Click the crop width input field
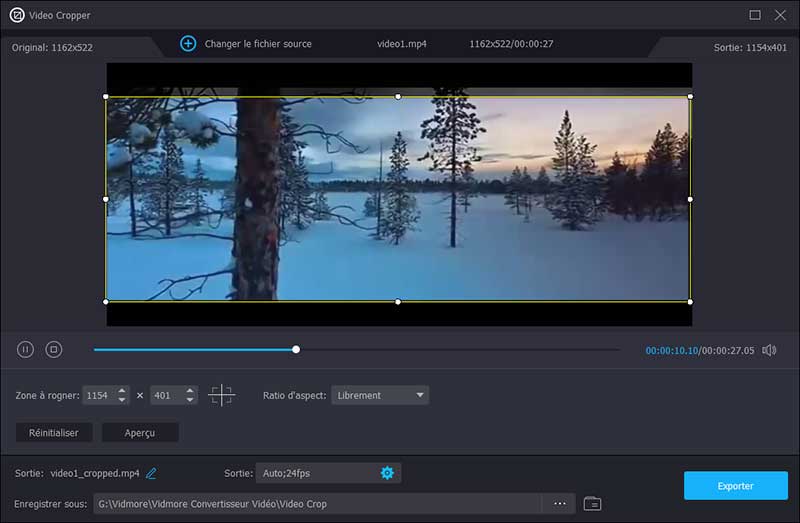The height and width of the screenshot is (523, 800). pos(99,395)
